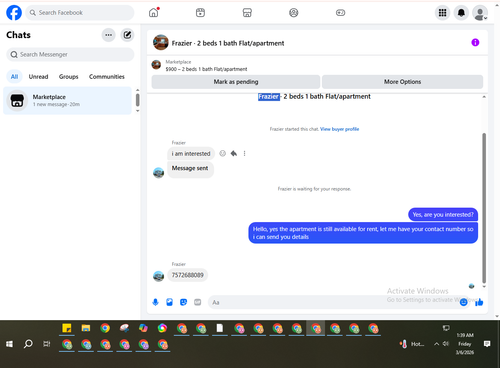
Task: Click the Search Messenger field
Action: [x=70, y=54]
